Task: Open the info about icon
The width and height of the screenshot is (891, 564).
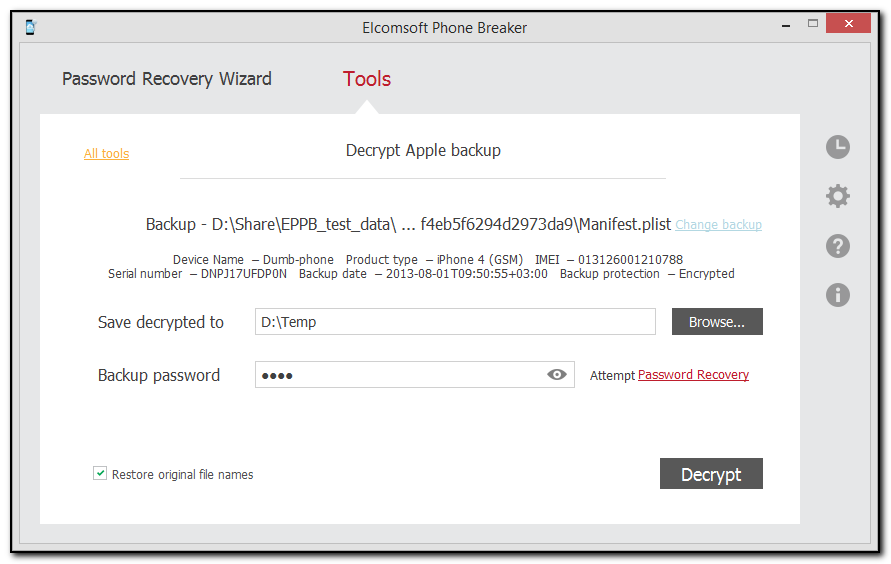Action: tap(837, 294)
